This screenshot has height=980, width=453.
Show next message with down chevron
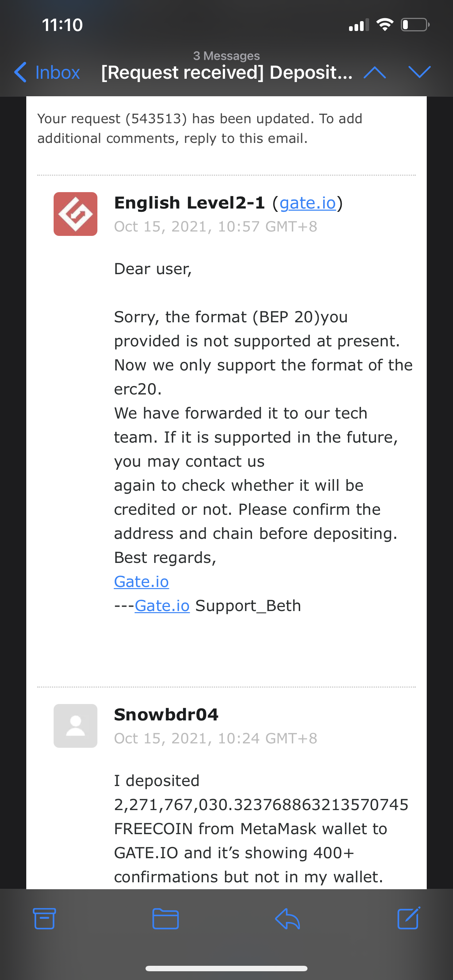click(x=419, y=72)
